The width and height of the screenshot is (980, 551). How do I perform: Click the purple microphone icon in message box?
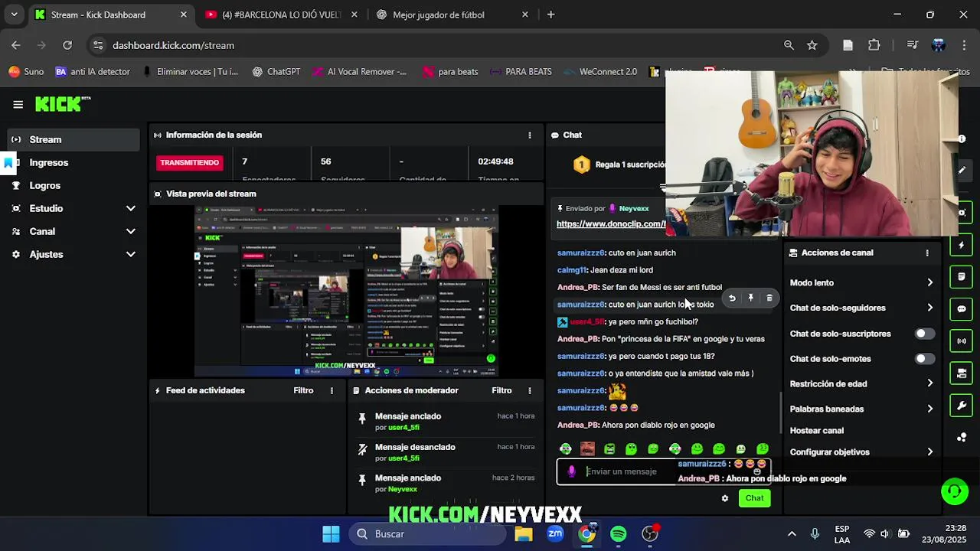pos(571,471)
